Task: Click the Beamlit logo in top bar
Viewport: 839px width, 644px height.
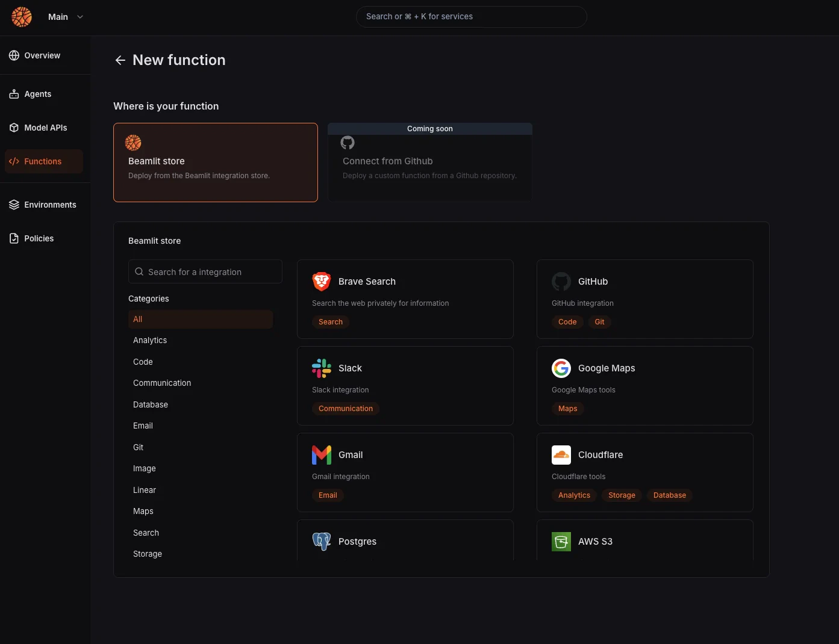Action: 21,17
